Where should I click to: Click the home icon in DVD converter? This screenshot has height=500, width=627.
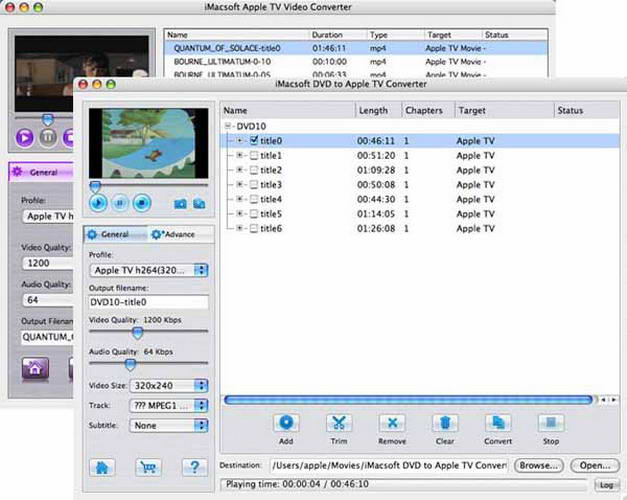click(x=102, y=467)
